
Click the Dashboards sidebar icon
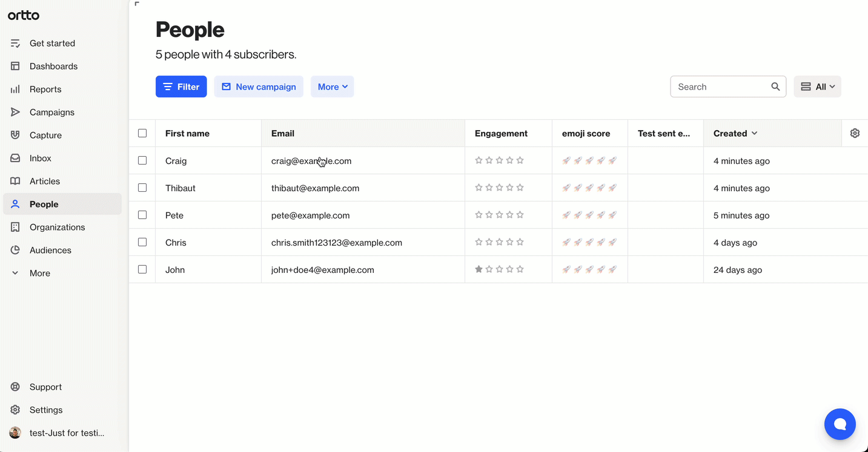(15, 66)
